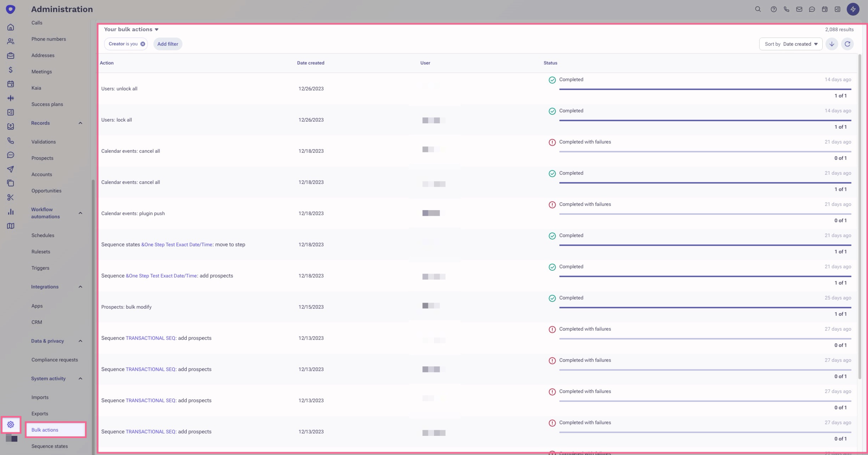
Task: Collapse the Records section
Action: [x=80, y=123]
